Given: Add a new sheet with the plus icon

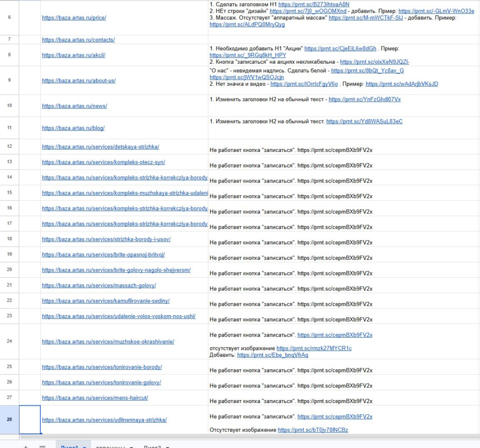Looking at the screenshot, I should click(x=26, y=447).
